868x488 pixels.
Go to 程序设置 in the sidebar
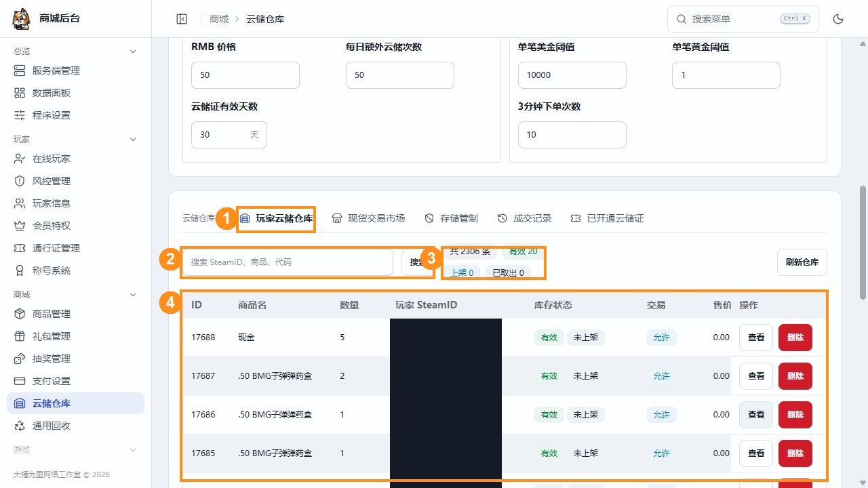[75, 115]
